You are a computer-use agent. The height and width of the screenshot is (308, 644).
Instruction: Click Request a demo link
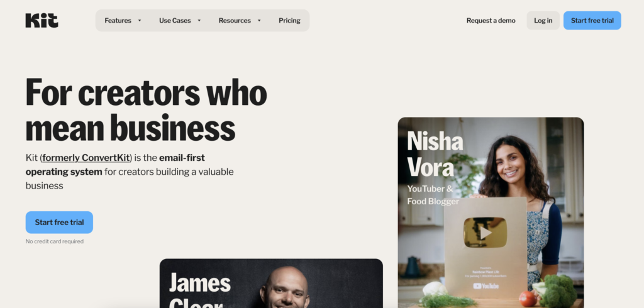491,21
